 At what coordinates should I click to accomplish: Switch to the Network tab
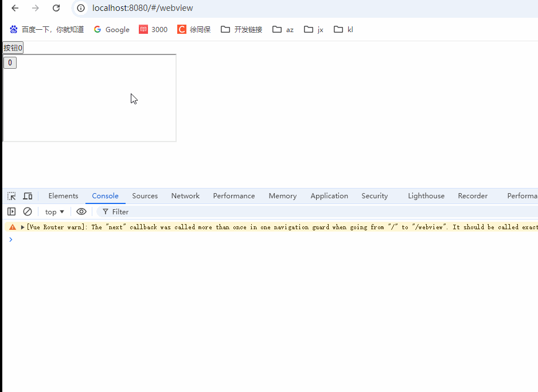(185, 195)
